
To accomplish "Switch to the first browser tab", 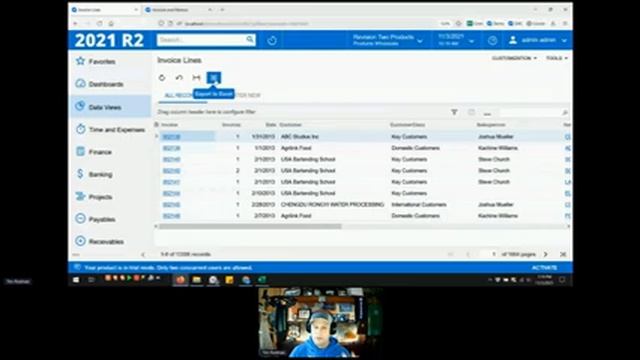I will pyautogui.click(x=104, y=9).
